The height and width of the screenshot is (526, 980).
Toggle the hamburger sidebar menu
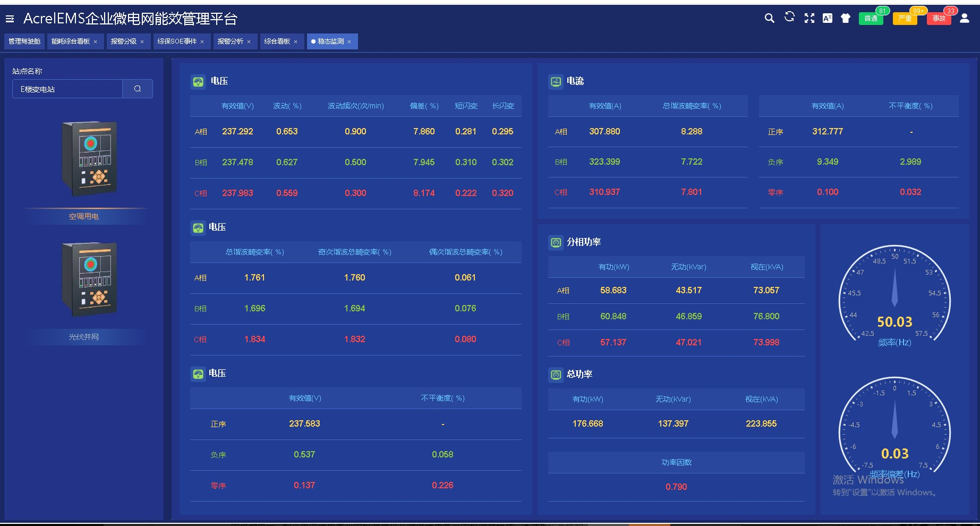click(x=10, y=19)
